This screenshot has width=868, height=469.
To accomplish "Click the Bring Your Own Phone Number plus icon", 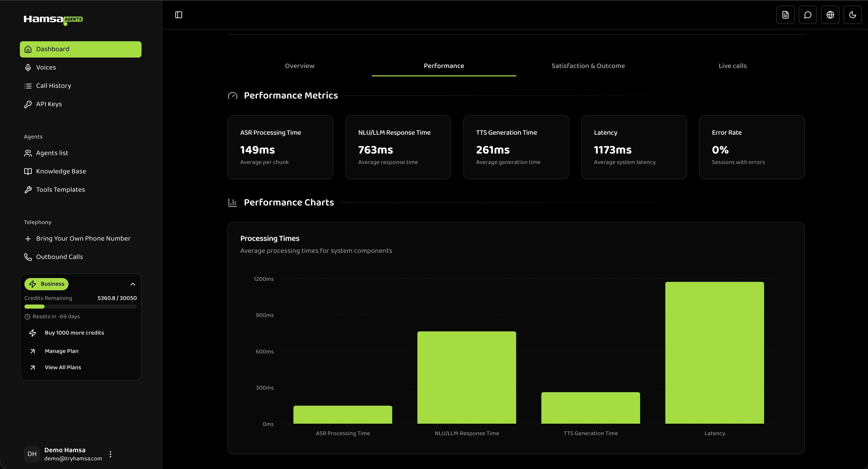I will (x=28, y=238).
